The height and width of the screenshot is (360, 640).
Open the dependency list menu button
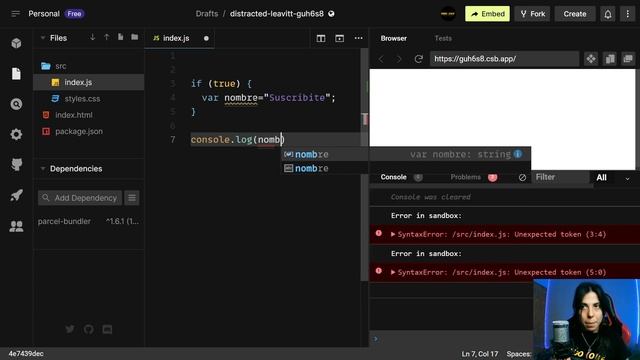[132, 198]
